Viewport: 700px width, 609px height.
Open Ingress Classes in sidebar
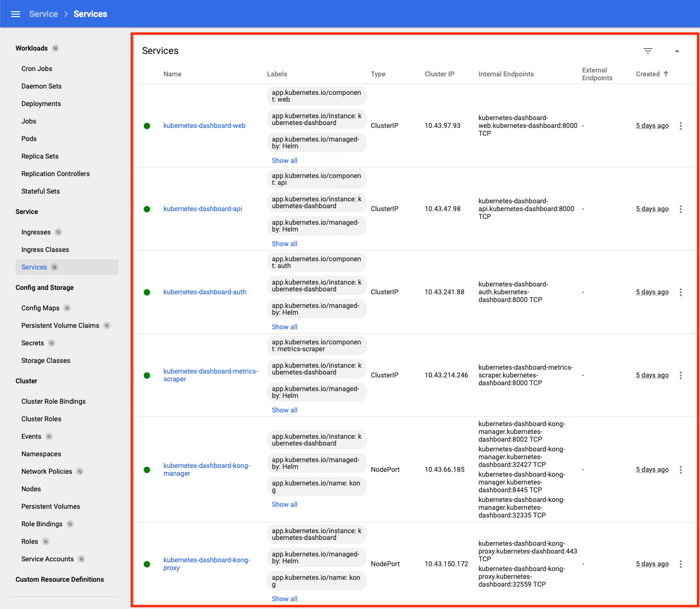45,250
